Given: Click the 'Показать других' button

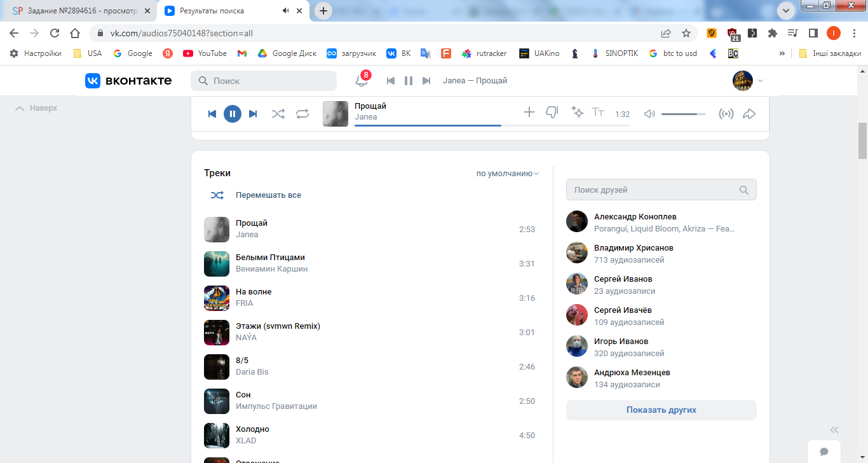Looking at the screenshot, I should click(661, 410).
